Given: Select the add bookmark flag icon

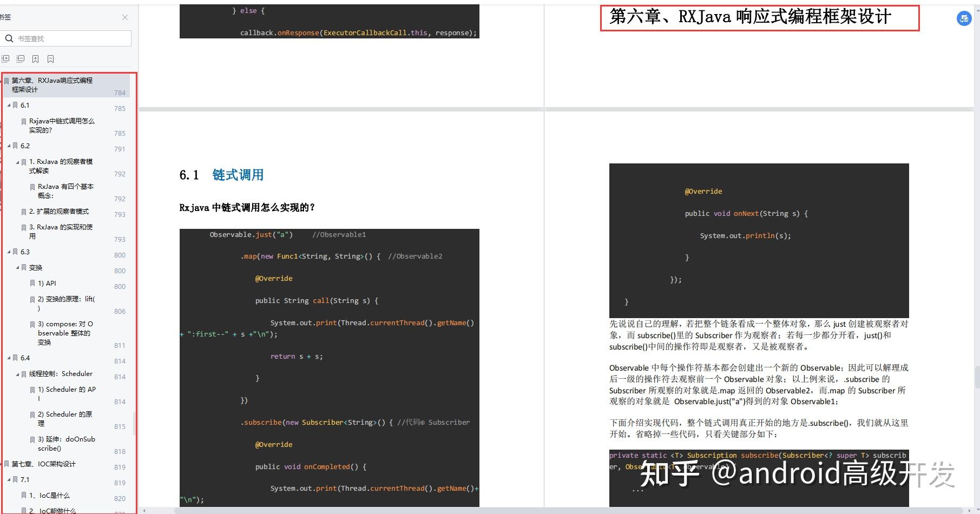Looking at the screenshot, I should 35,58.
